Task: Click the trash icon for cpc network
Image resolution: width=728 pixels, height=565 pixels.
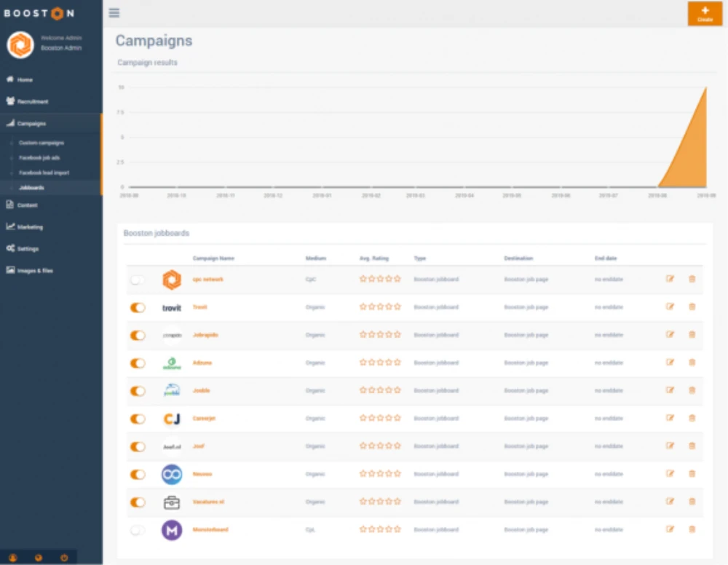Action: click(x=692, y=279)
